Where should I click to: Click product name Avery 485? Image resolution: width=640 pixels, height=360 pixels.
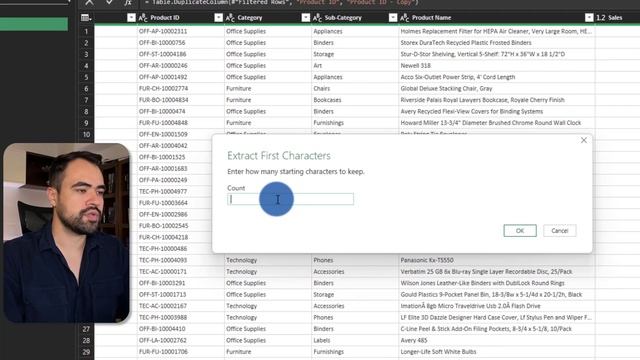tap(414, 340)
